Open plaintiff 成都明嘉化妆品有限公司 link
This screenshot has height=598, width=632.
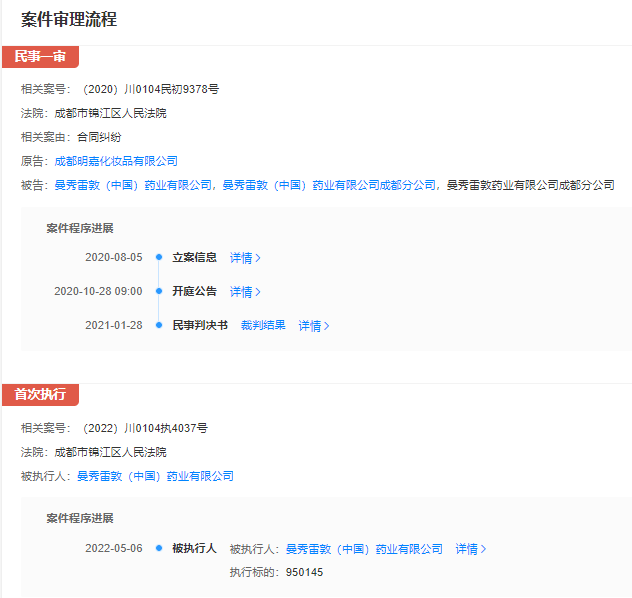pos(116,161)
